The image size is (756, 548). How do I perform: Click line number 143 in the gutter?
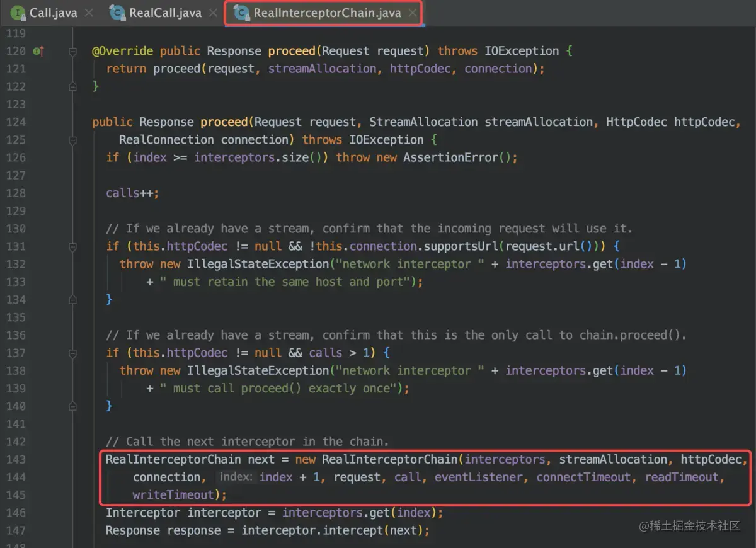pos(15,459)
